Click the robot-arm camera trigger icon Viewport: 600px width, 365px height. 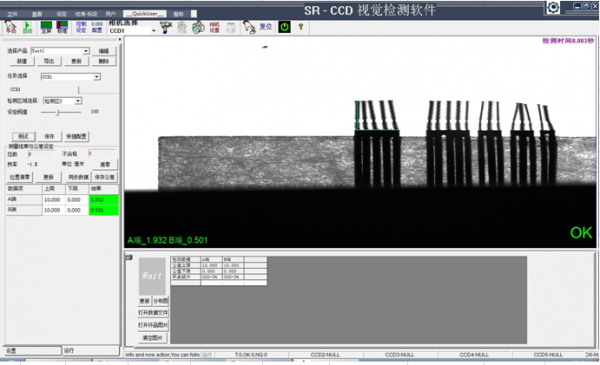(166, 27)
